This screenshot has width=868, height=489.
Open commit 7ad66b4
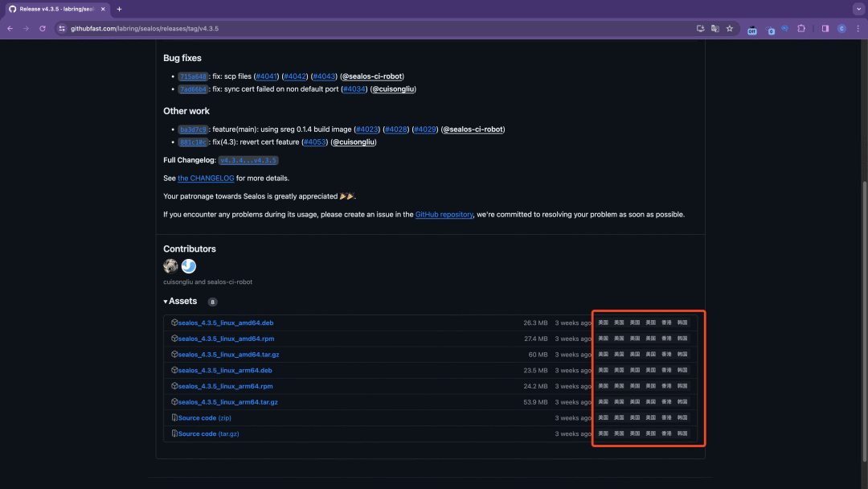[x=193, y=89]
